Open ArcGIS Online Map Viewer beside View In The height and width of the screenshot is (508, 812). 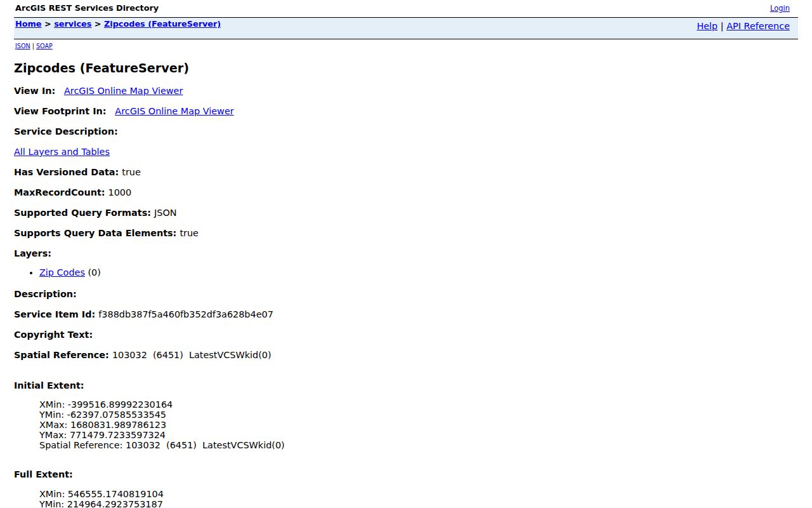click(124, 91)
